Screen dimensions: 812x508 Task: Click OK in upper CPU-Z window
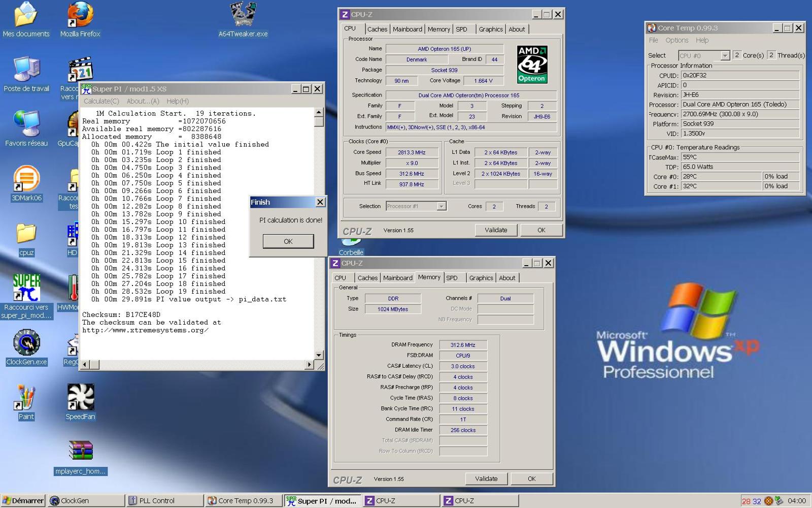[x=542, y=230]
